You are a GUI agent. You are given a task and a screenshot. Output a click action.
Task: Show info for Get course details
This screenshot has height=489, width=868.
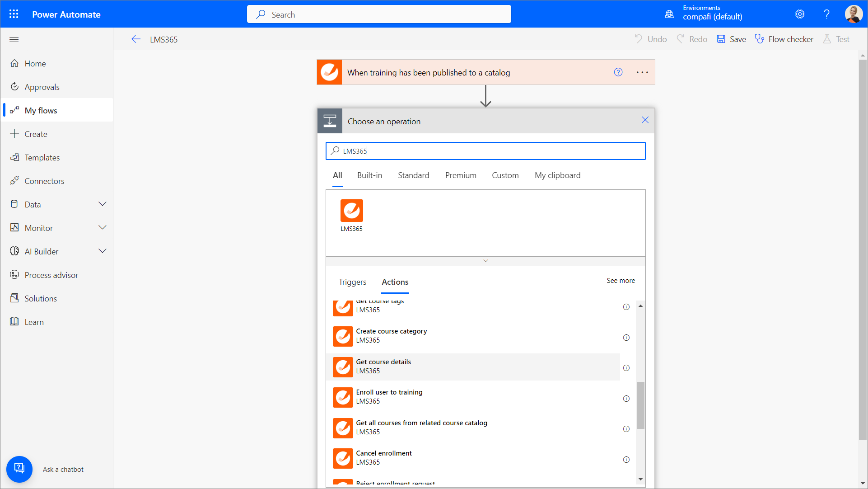[x=626, y=368]
